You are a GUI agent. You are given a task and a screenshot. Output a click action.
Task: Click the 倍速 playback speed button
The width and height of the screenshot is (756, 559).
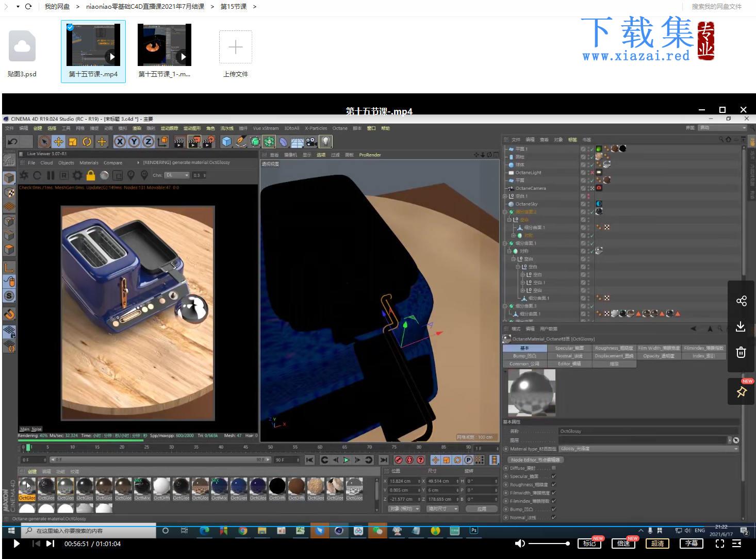click(623, 544)
